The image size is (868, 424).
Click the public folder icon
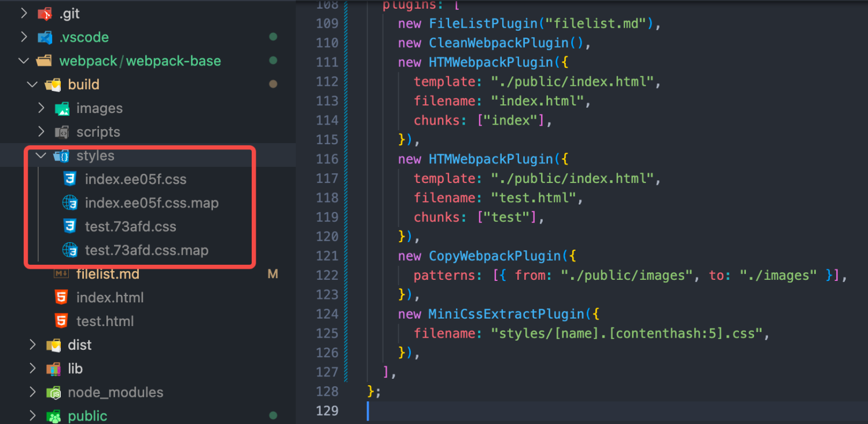coord(53,416)
